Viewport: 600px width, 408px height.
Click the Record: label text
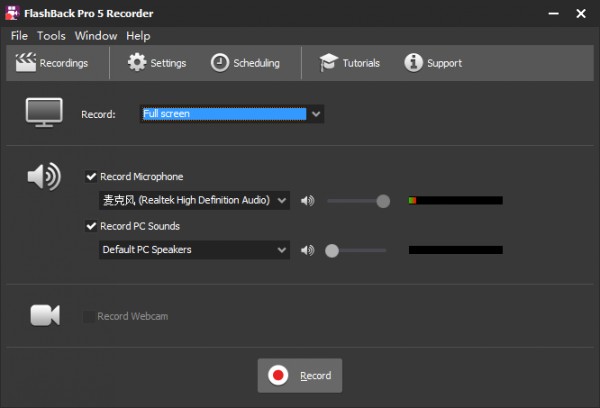coord(98,114)
